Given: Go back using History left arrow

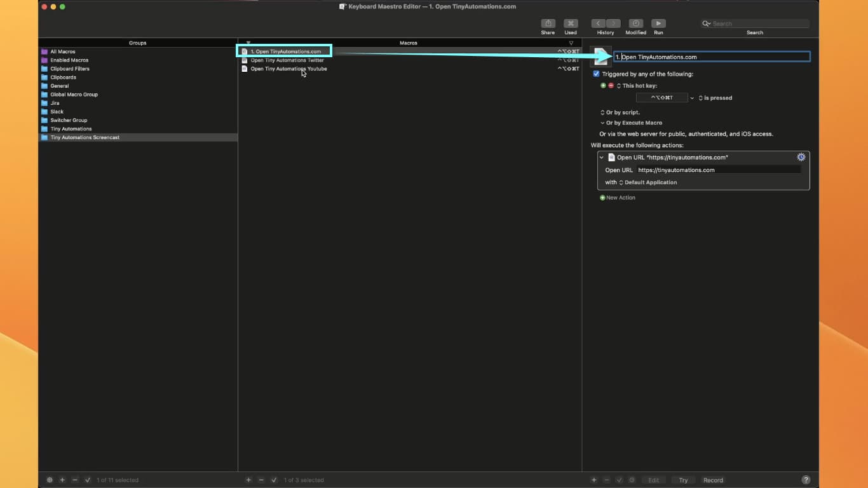Looking at the screenshot, I should [x=598, y=24].
